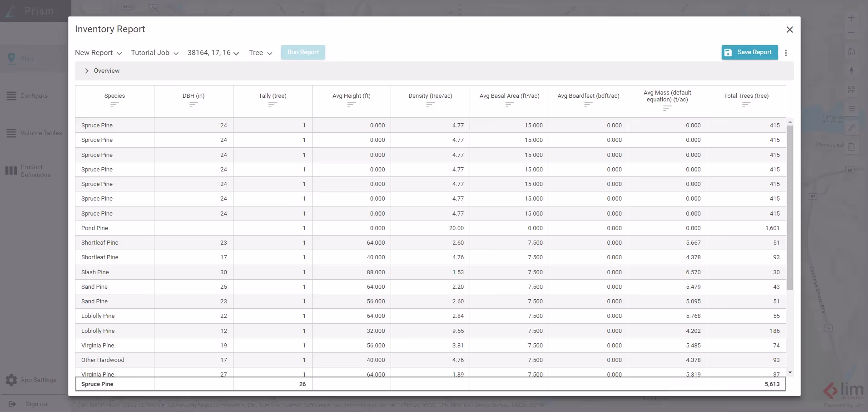Click the 88.000 avg height cell
Image resolution: width=868 pixels, height=412 pixels.
coord(352,272)
